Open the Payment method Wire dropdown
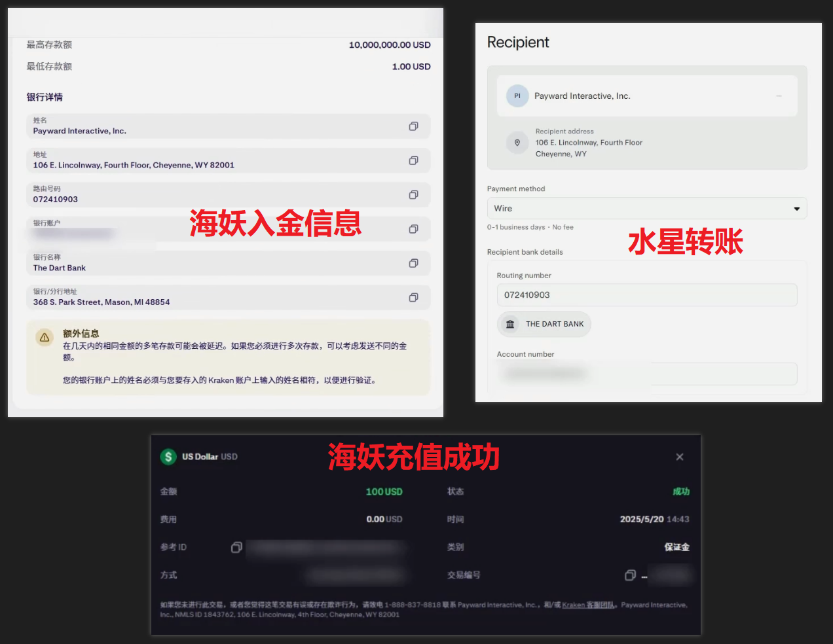This screenshot has height=644, width=833. pos(647,208)
